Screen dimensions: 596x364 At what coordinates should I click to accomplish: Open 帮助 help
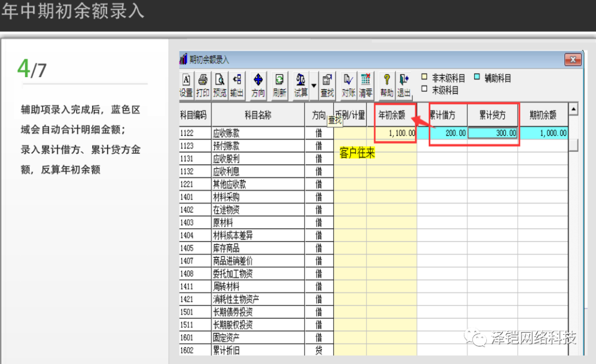pos(387,85)
